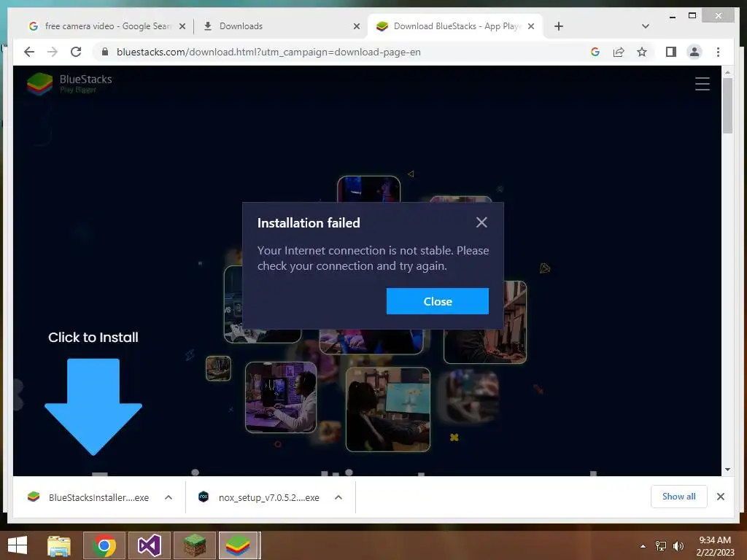Image resolution: width=747 pixels, height=560 pixels.
Task: Close the Download BlueStacks tab
Action: click(x=531, y=27)
